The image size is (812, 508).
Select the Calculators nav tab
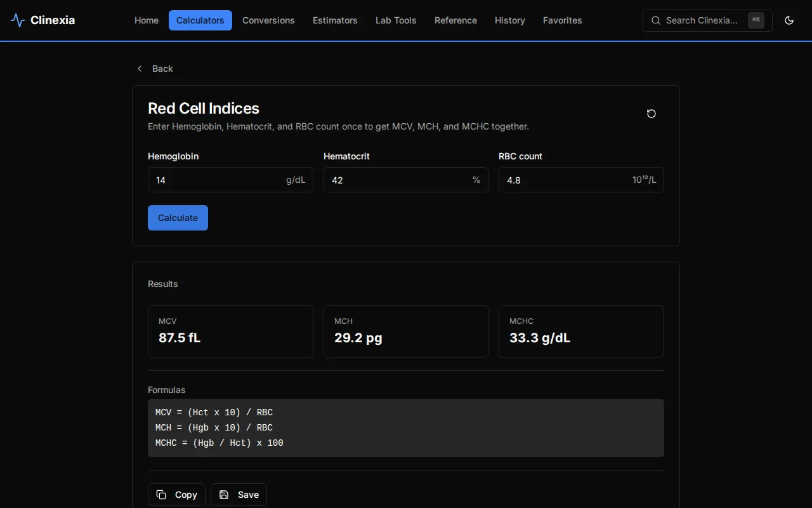(x=200, y=20)
